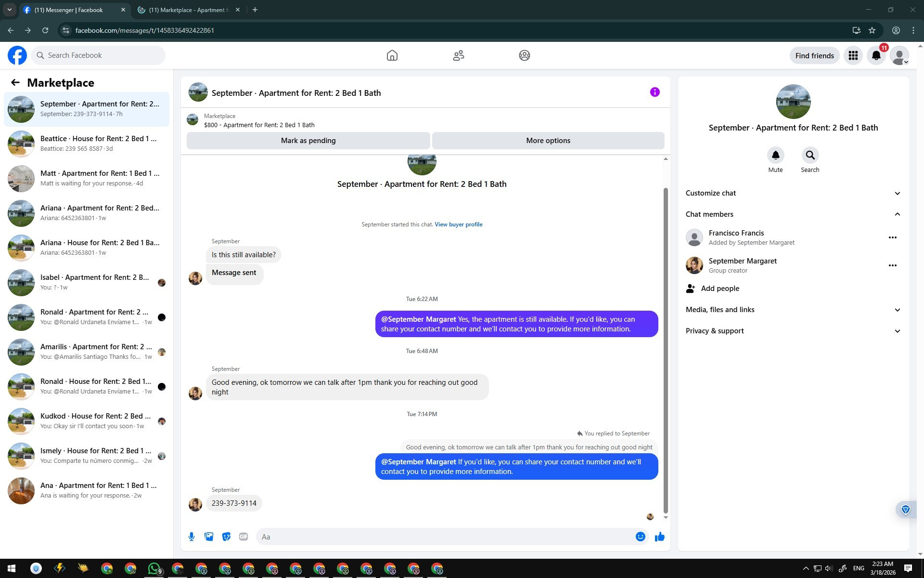The image size is (924, 578).
Task: Click the browser address bar URL
Action: coord(145,30)
